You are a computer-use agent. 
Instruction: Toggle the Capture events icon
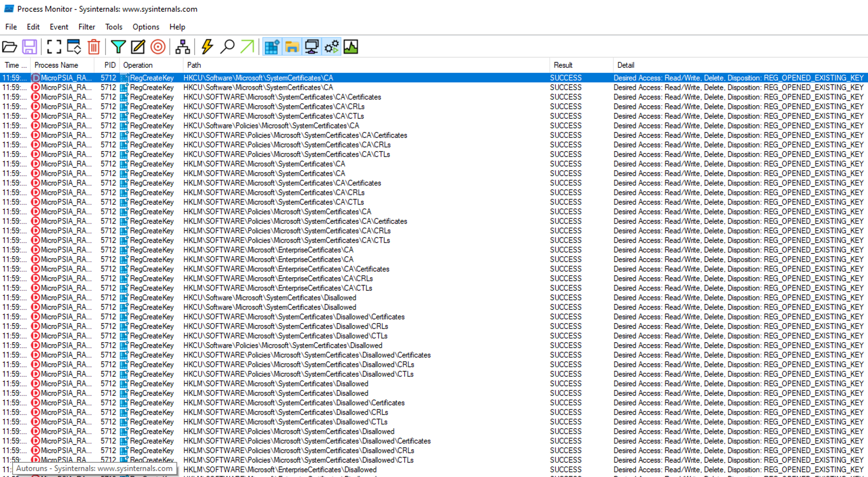54,47
